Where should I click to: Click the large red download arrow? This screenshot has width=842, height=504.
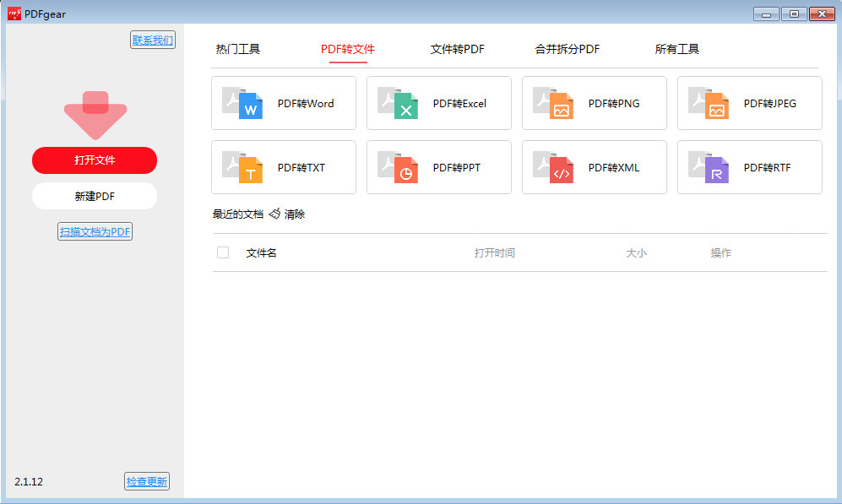tap(95, 115)
